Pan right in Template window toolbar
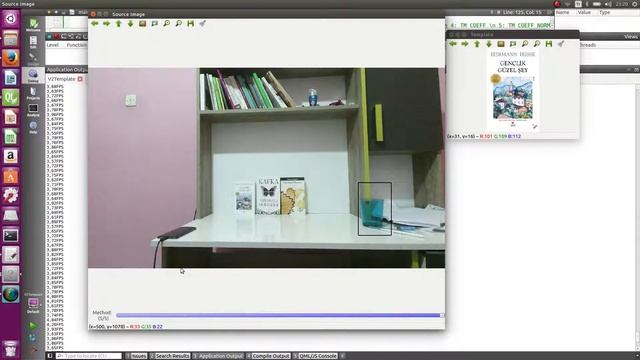Screen dimensions: 640x360 pos(465,44)
